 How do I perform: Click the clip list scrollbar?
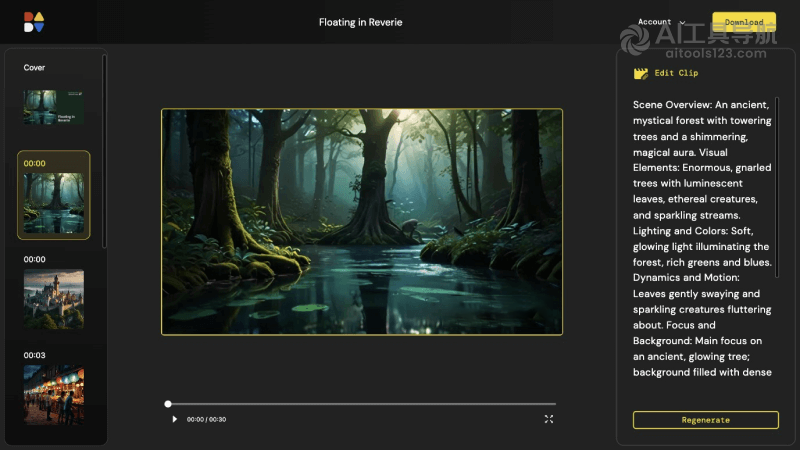click(104, 151)
